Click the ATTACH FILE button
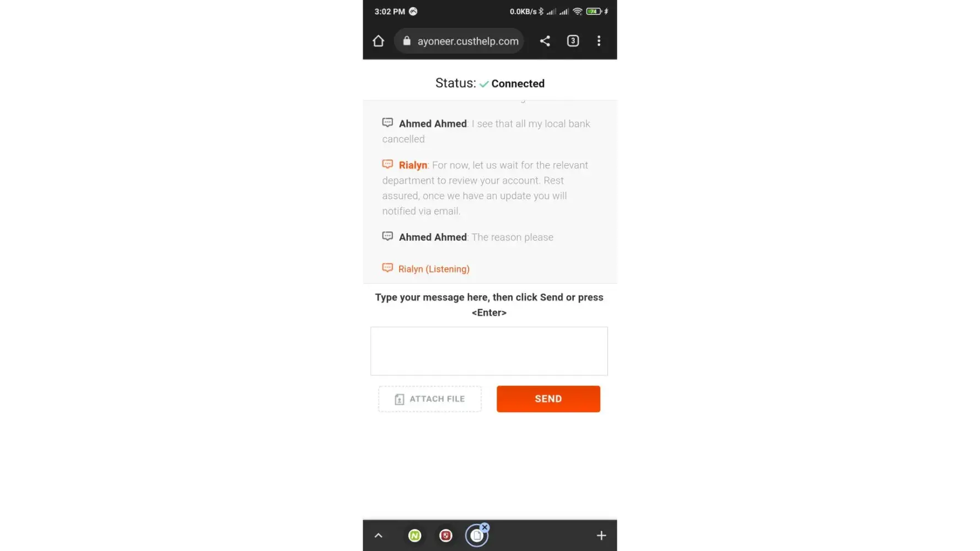The height and width of the screenshot is (551, 980). point(430,399)
